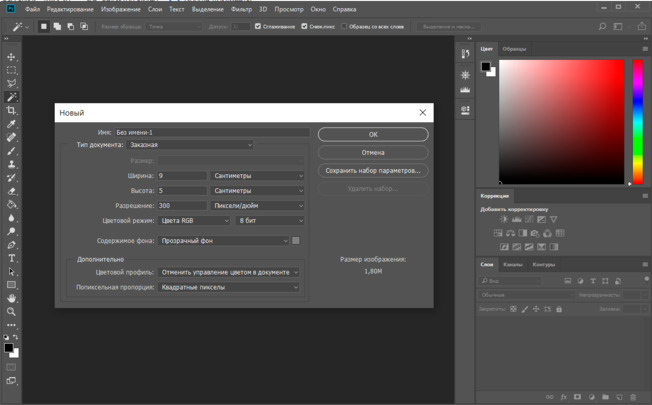Open the Тип документа dropdown

coord(189,145)
